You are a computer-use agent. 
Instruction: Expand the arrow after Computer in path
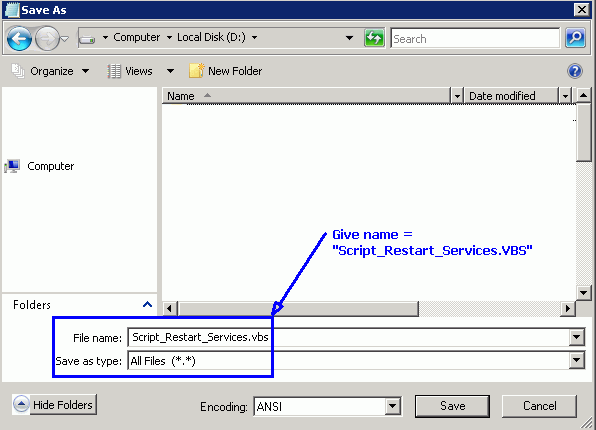coord(169,37)
